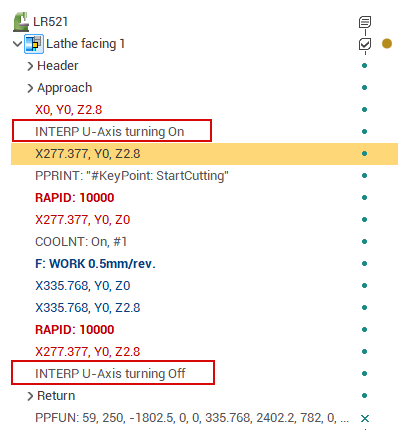Select the F: WORK 0.5mm/rev. row
Viewport: 398px width, 430px height.
pos(95,264)
